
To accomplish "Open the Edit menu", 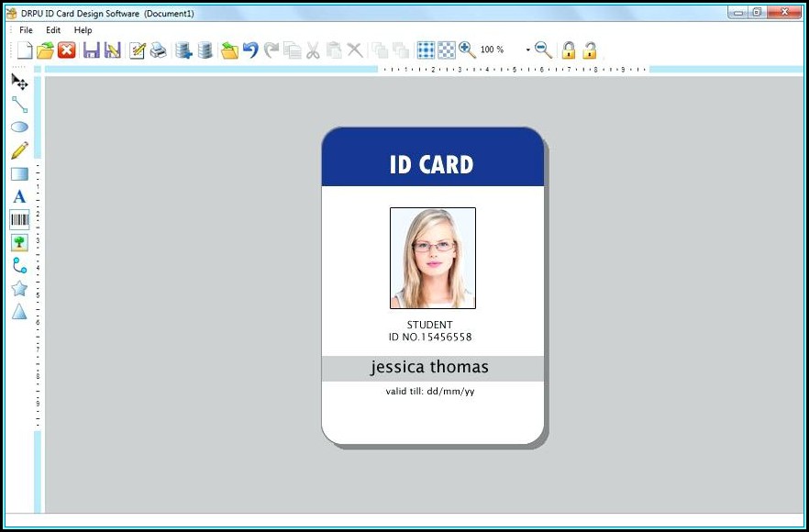I will tap(53, 30).
